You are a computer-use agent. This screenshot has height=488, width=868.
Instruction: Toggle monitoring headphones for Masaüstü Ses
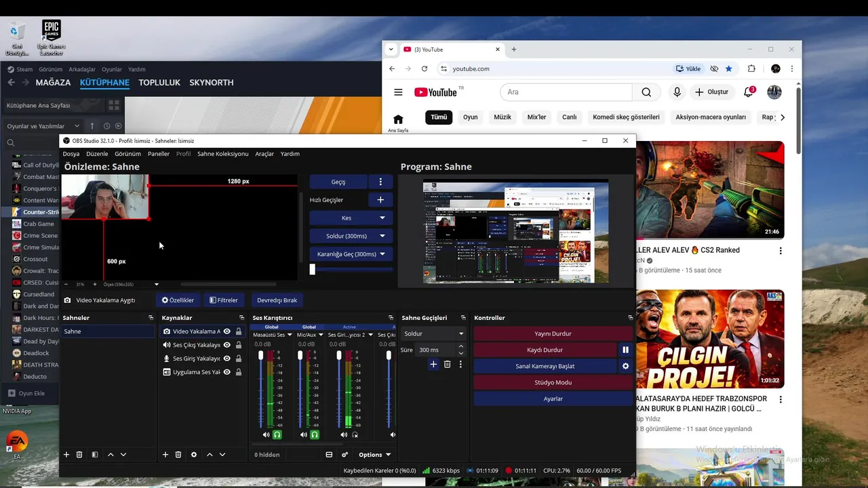(277, 434)
